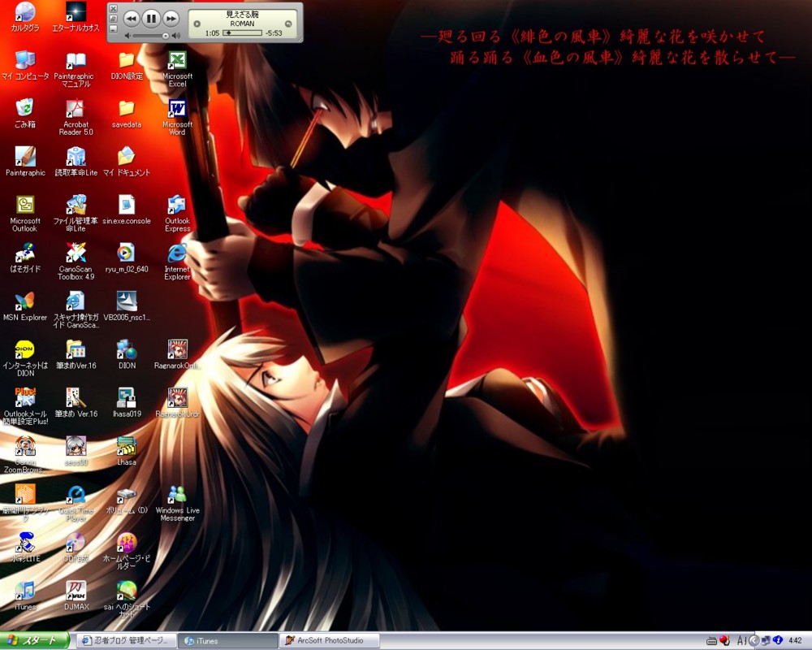Select the マイ ドキュメント folder icon
The height and width of the screenshot is (650, 812).
[x=127, y=162]
